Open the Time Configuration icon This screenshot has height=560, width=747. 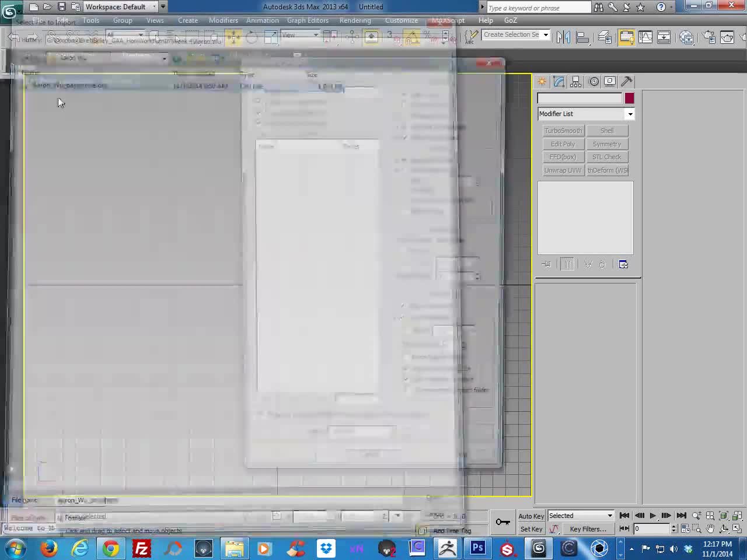coord(685,528)
